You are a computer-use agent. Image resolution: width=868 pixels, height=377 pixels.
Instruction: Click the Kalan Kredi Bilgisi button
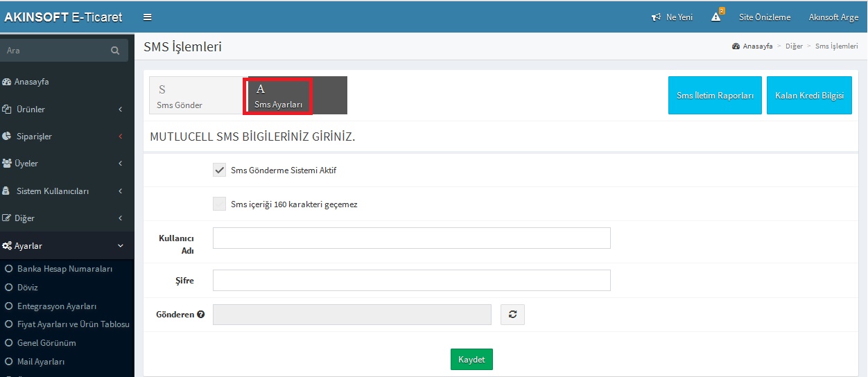point(809,96)
